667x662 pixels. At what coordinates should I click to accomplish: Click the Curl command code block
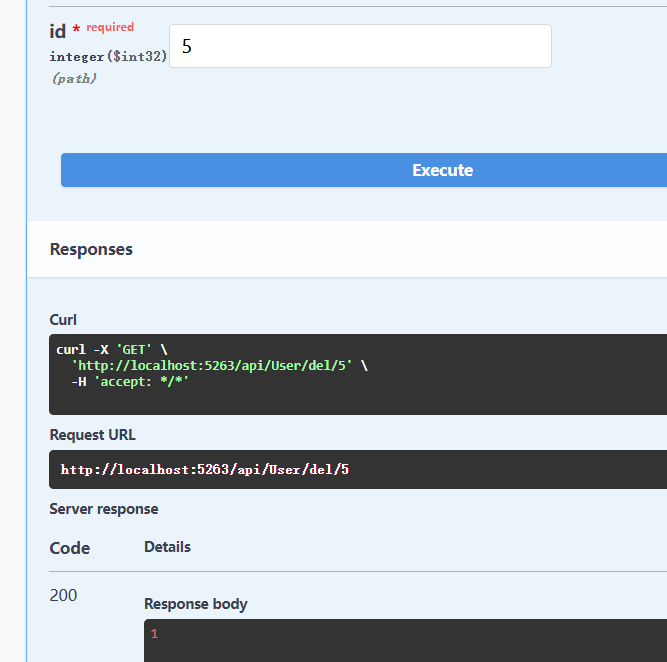coord(358,374)
